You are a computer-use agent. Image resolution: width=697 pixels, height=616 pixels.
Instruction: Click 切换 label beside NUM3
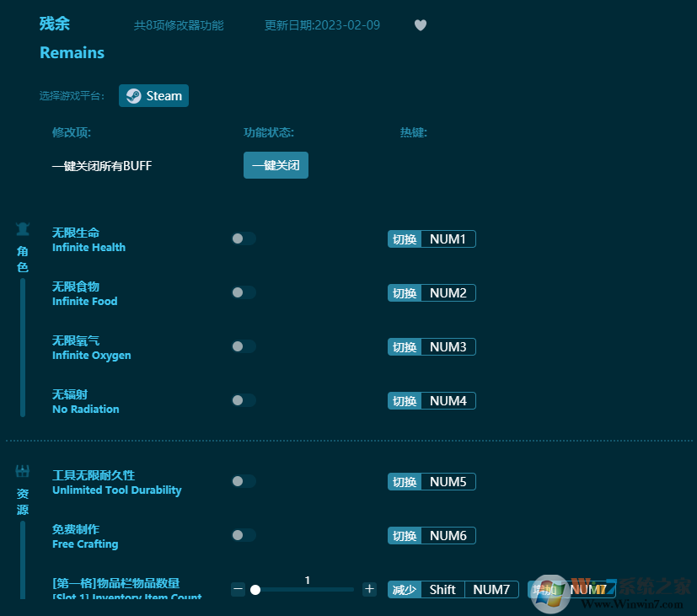click(405, 346)
